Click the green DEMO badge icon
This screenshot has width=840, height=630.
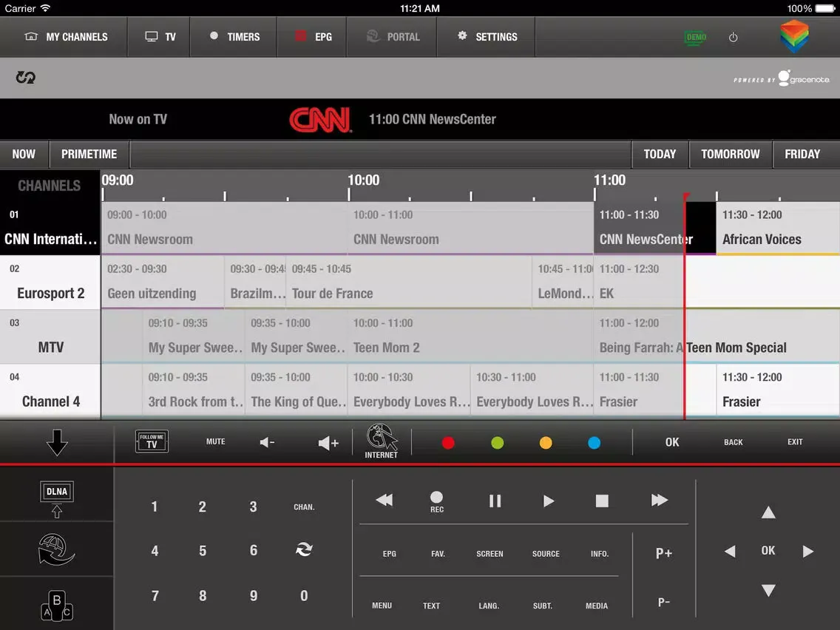(x=695, y=37)
